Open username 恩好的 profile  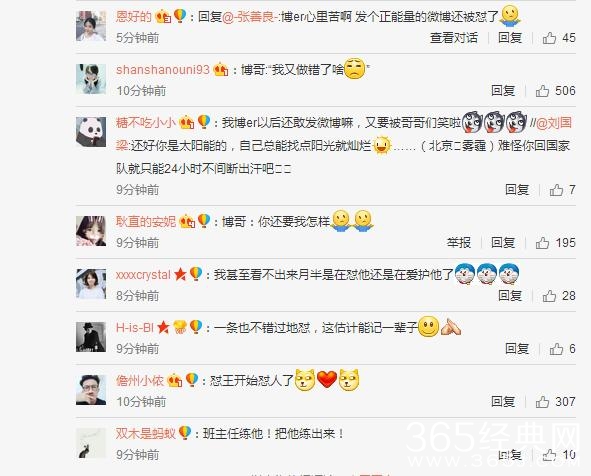click(x=133, y=17)
